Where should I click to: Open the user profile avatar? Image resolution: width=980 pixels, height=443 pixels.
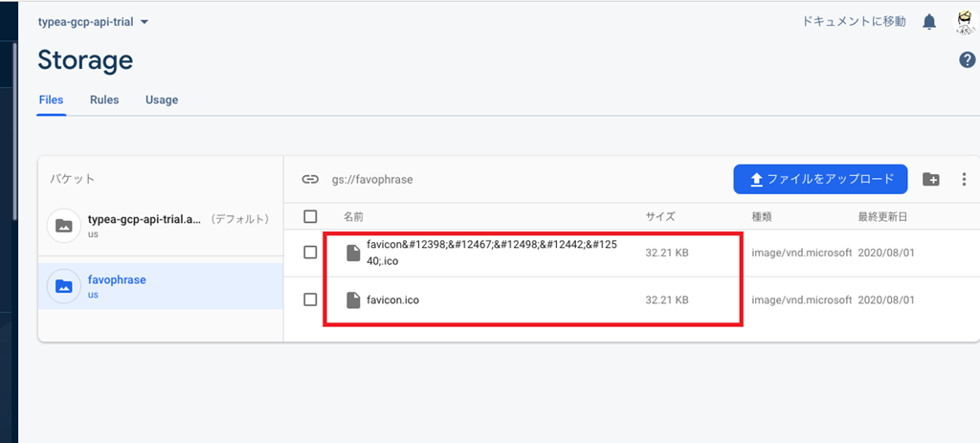coord(965,22)
